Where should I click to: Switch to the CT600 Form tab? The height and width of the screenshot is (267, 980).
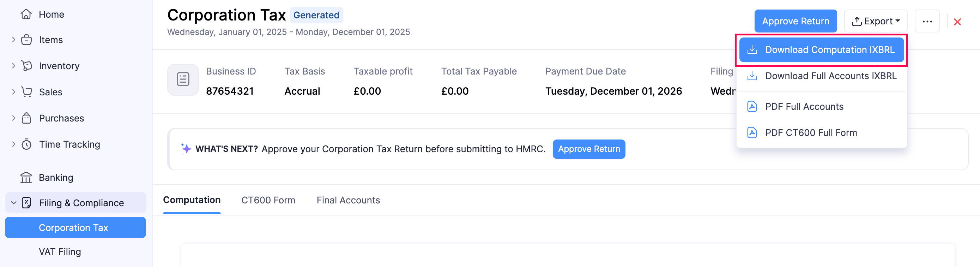[268, 200]
